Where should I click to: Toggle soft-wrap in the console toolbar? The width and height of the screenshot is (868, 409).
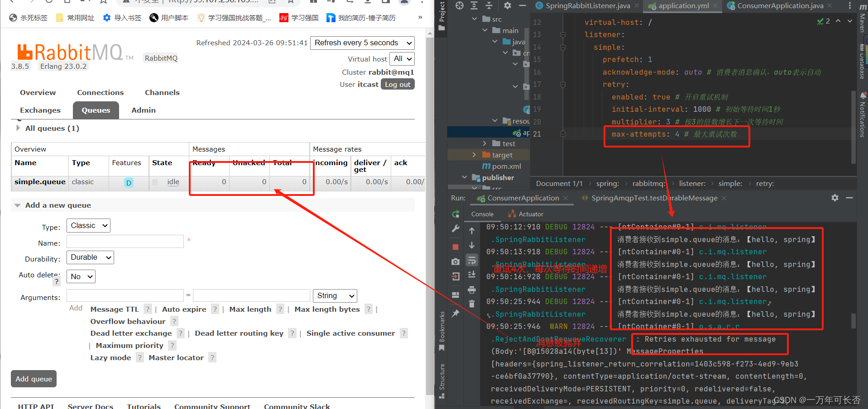(x=472, y=260)
